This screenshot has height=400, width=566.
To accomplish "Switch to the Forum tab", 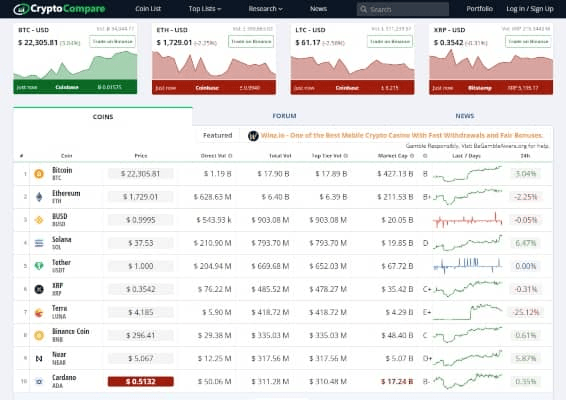I will [x=284, y=116].
